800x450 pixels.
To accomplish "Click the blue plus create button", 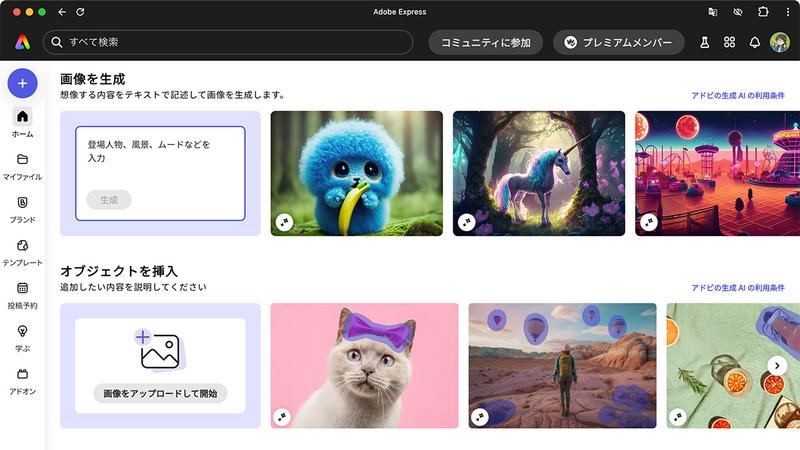I will click(22, 83).
